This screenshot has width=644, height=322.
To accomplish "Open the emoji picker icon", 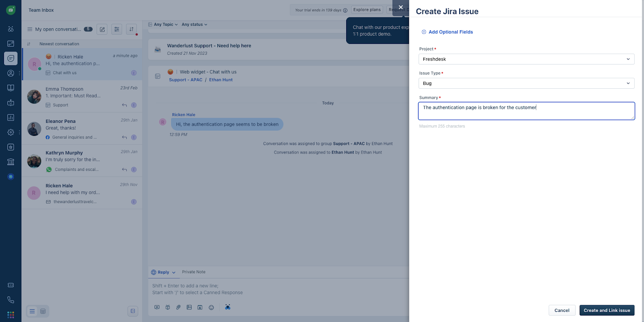I will pos(211,307).
